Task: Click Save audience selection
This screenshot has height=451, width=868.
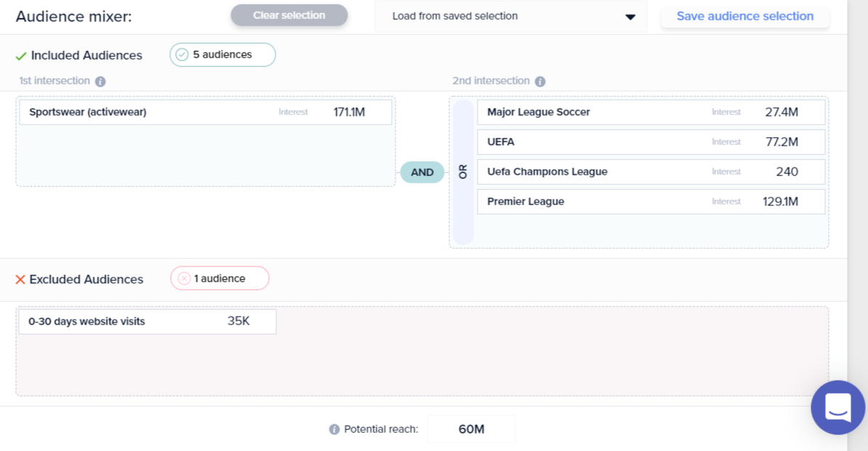Action: [744, 17]
